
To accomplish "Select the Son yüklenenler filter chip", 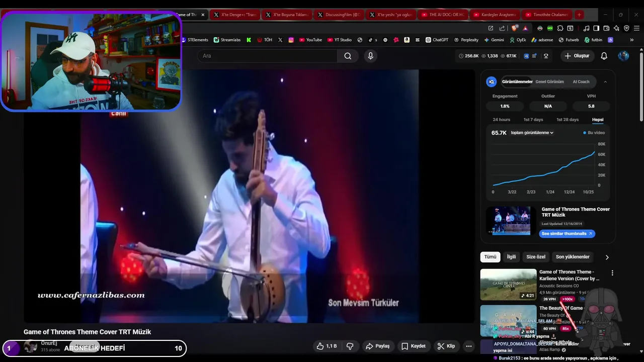I will point(573,257).
